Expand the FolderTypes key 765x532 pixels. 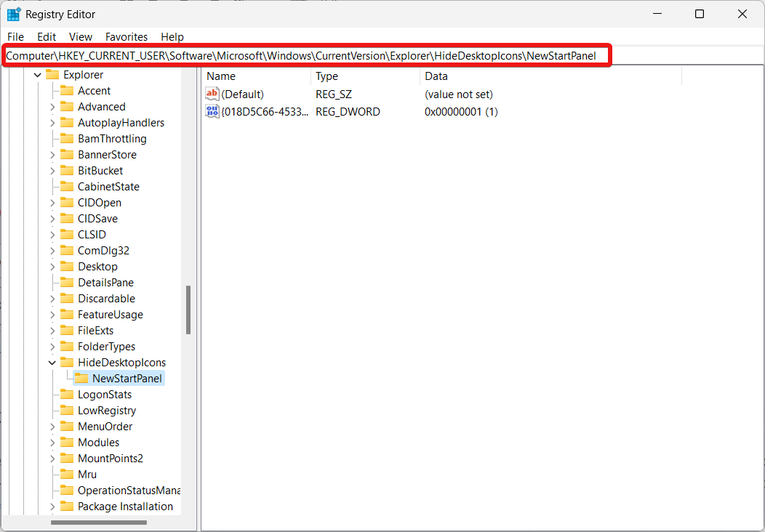52,347
